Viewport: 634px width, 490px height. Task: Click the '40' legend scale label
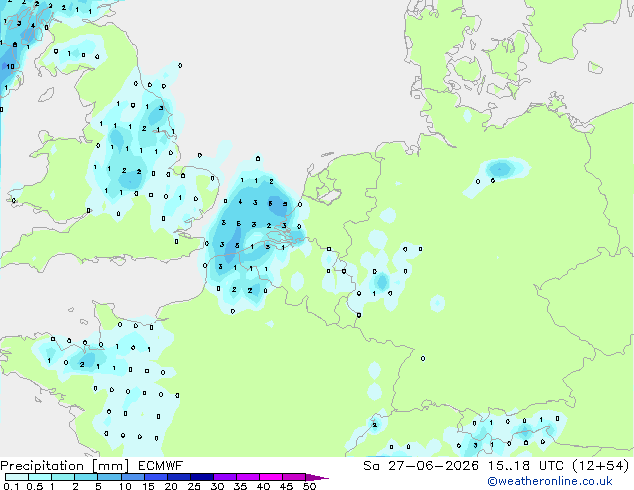[263, 486]
